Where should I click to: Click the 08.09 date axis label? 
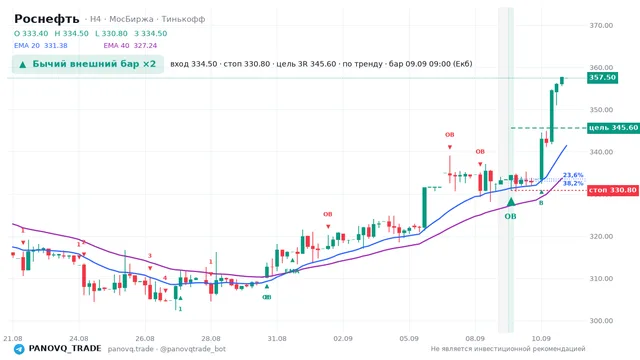coord(475,338)
